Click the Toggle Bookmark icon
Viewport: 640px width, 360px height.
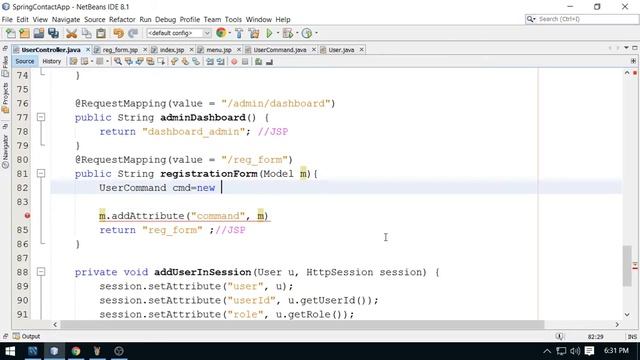click(196, 62)
